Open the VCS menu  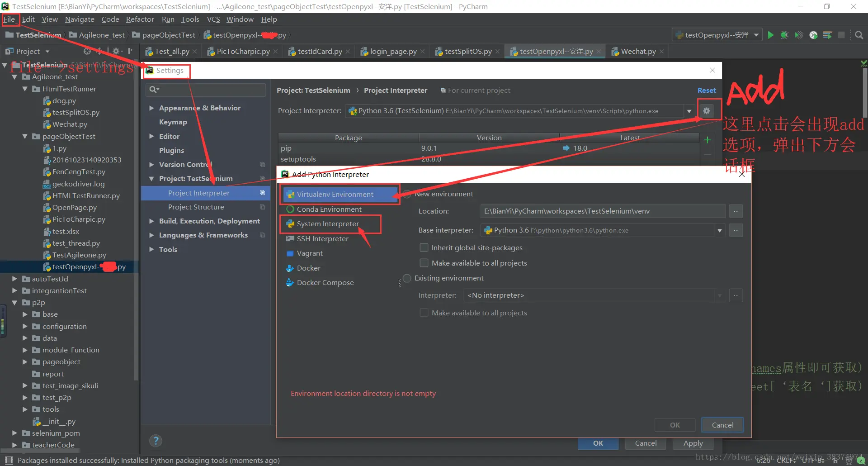213,19
